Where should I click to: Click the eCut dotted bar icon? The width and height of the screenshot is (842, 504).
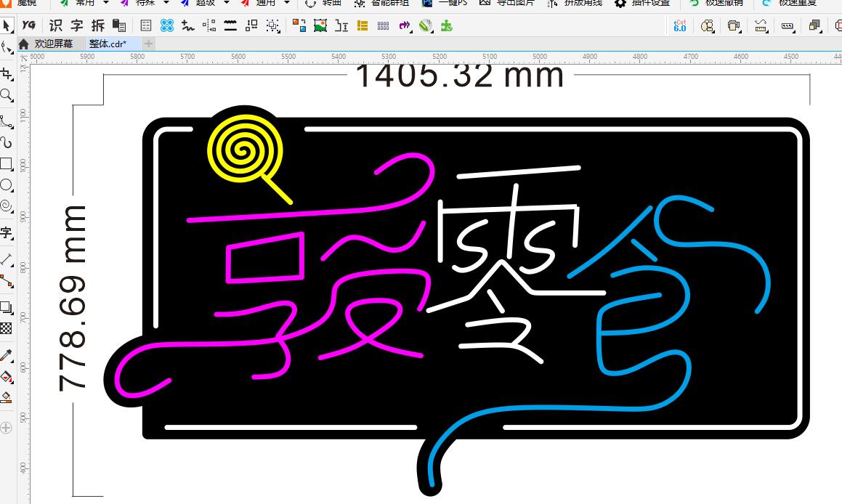(x=788, y=25)
